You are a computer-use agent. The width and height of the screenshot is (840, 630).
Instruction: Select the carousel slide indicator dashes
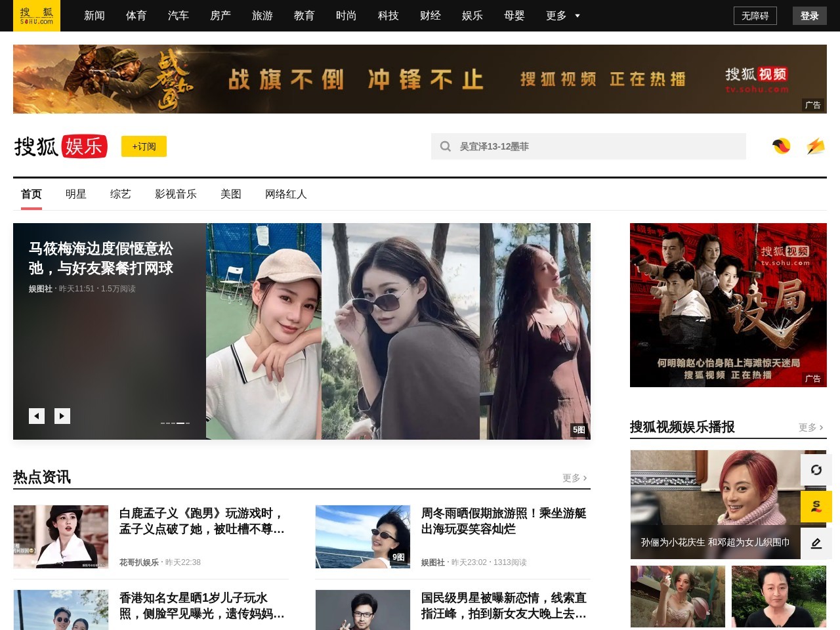click(x=175, y=423)
